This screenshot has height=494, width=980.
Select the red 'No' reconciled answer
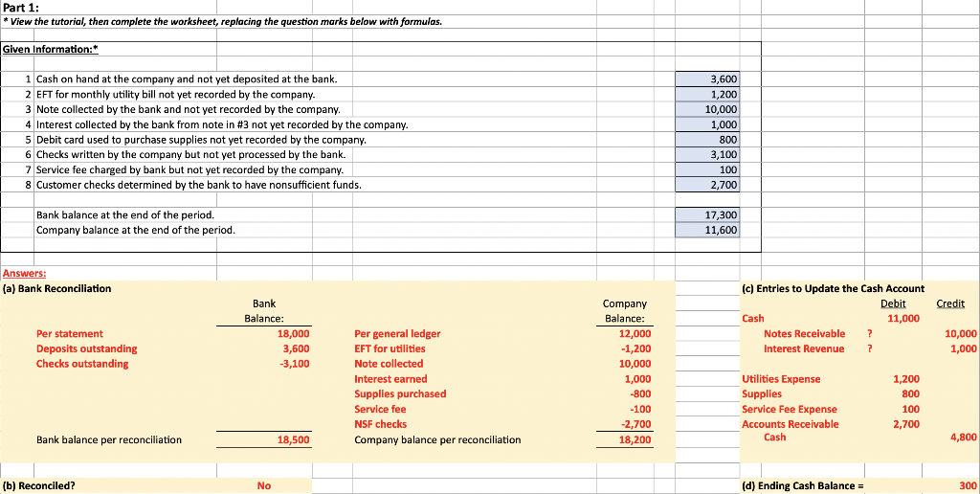[x=264, y=486]
